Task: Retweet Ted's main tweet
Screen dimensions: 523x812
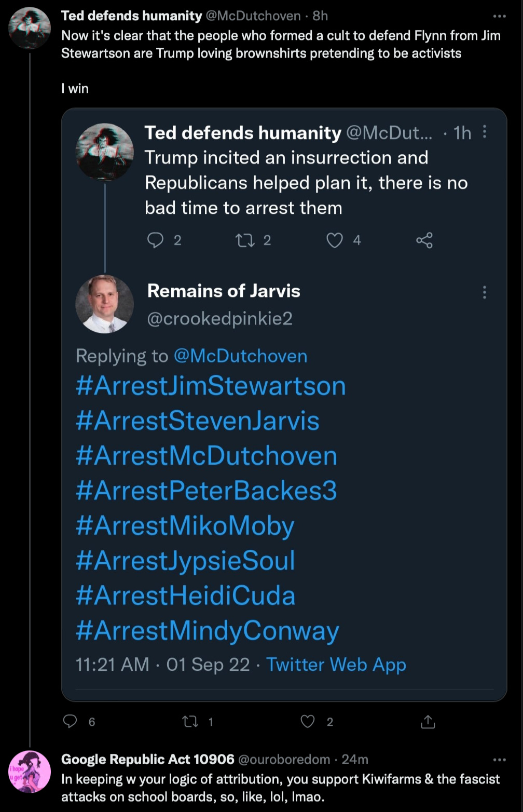Action: (191, 721)
